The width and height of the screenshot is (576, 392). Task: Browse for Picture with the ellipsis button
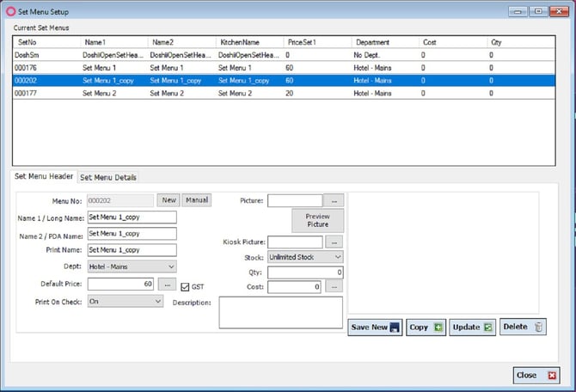[334, 201]
